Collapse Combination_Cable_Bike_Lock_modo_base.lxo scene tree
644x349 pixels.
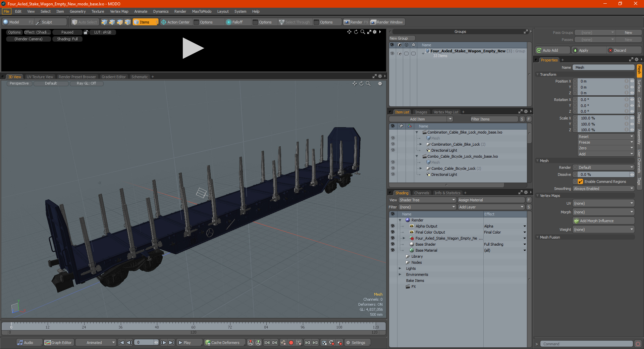(417, 132)
